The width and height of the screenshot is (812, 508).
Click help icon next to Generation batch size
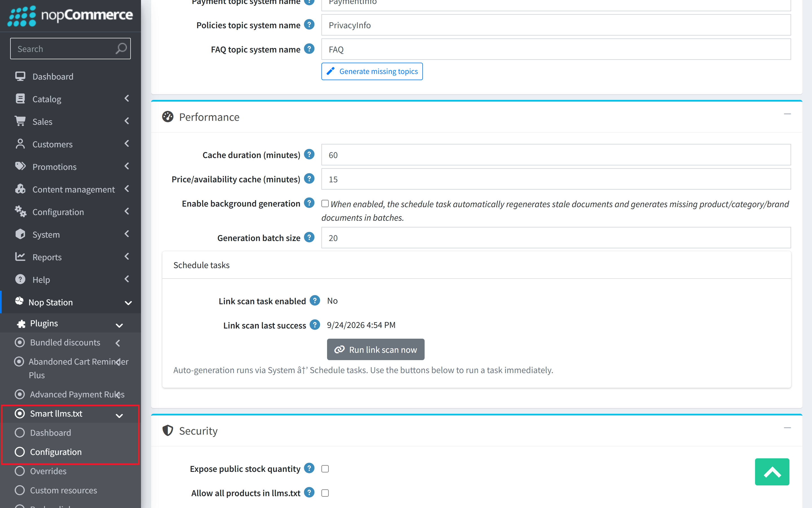click(309, 237)
